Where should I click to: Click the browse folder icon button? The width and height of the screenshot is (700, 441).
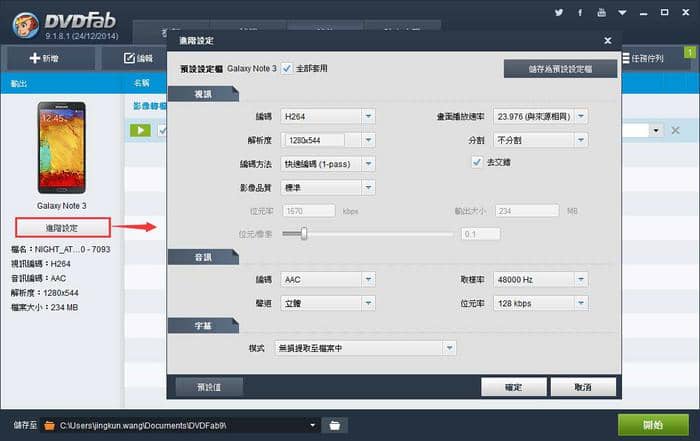click(x=334, y=425)
